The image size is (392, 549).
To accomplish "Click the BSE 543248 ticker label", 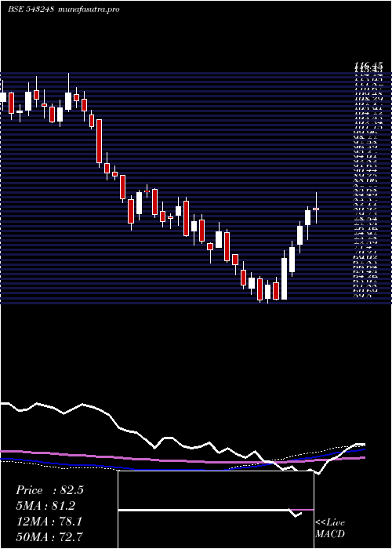I will pyautogui.click(x=31, y=9).
